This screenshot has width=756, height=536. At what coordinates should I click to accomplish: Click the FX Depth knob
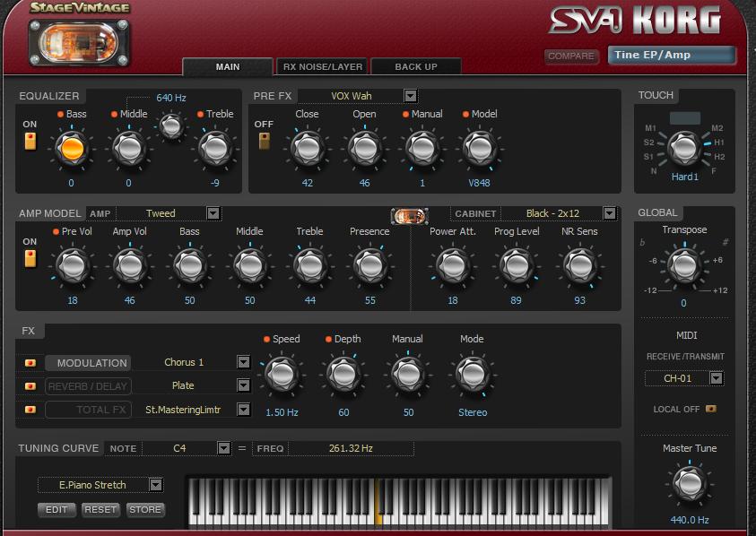[x=343, y=375]
